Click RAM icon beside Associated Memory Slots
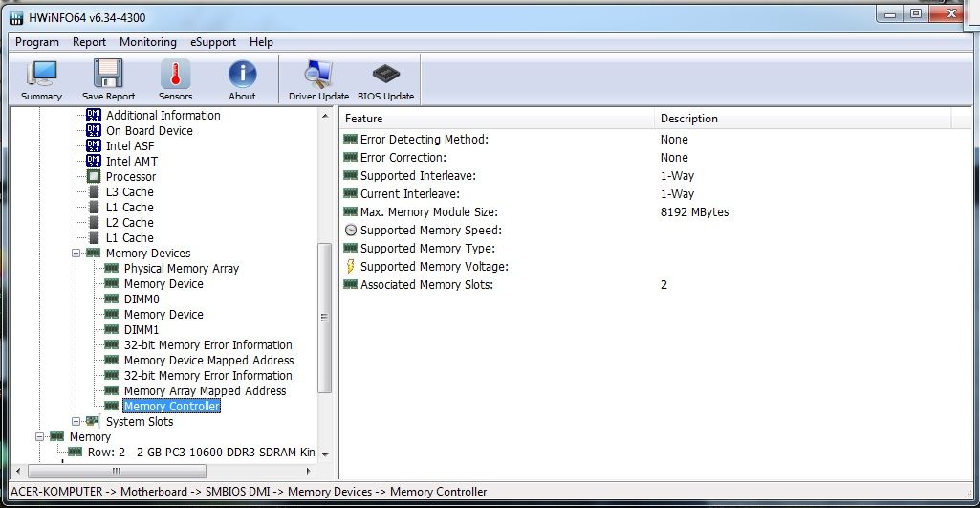The width and height of the screenshot is (980, 508). tap(351, 285)
